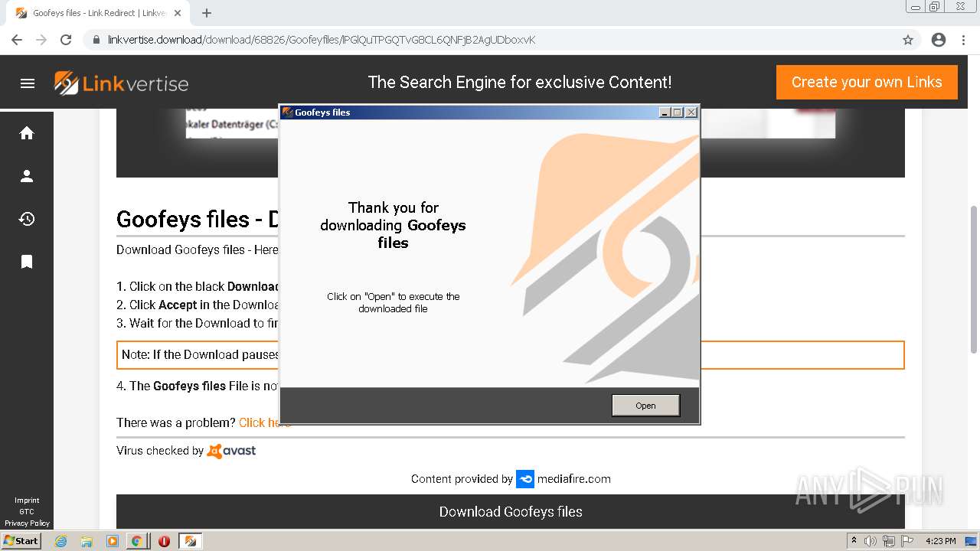Click the taskbar clock showing 4:23 PM
The height and width of the screenshot is (551, 980).
(940, 541)
